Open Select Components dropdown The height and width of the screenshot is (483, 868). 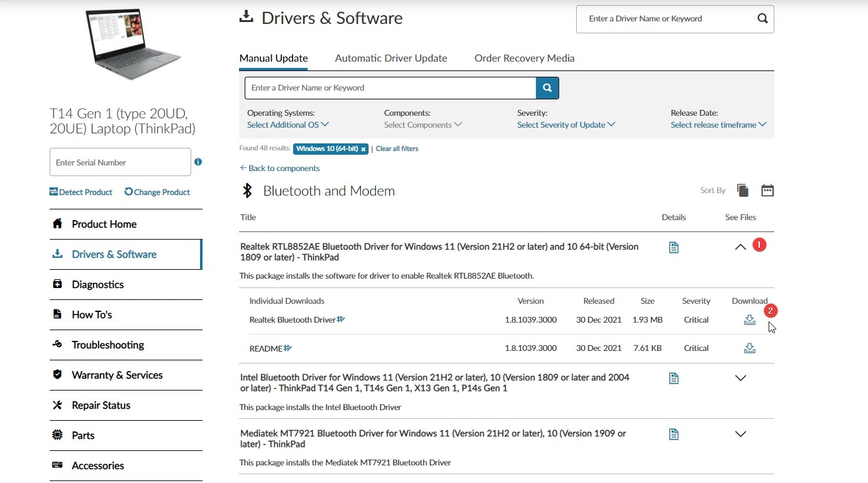423,125
